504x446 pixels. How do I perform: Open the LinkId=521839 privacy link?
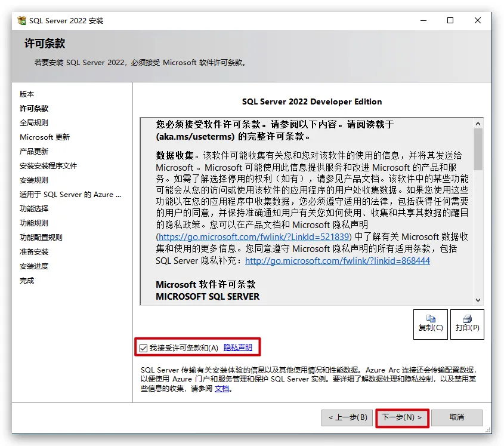254,237
